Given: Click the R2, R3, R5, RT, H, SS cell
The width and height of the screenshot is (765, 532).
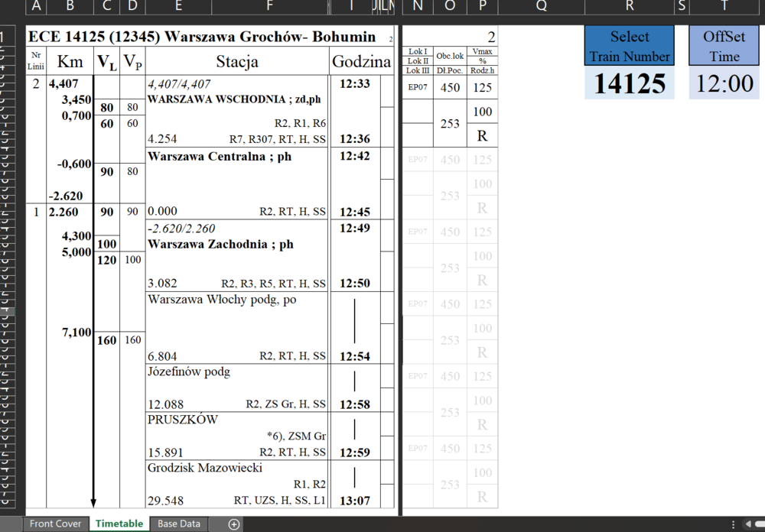Looking at the screenshot, I should [x=273, y=284].
